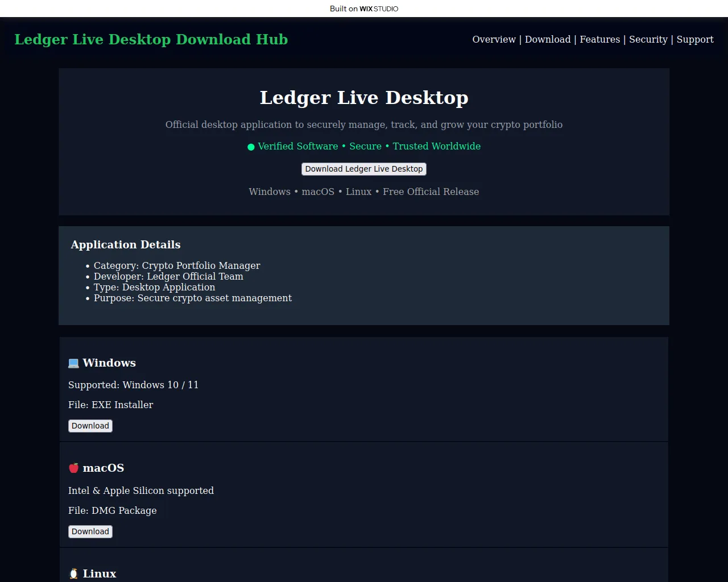Click the Windows laptop icon

tap(73, 363)
